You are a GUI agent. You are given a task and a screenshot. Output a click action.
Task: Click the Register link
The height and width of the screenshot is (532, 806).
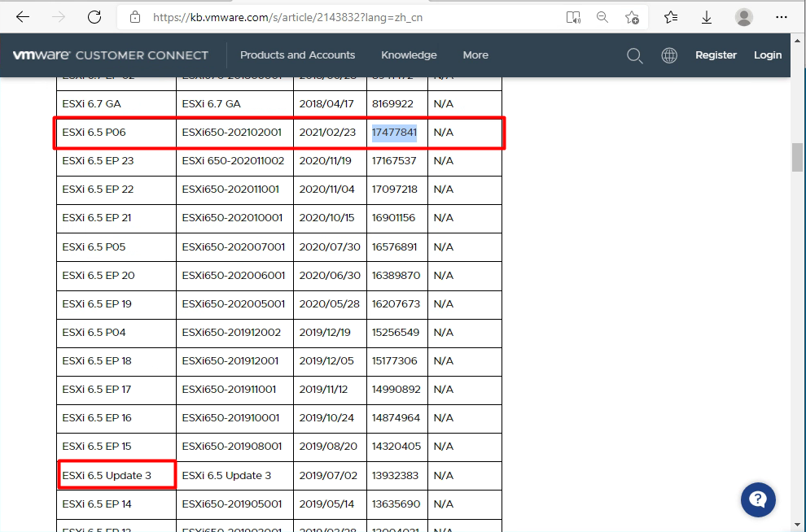pos(716,55)
